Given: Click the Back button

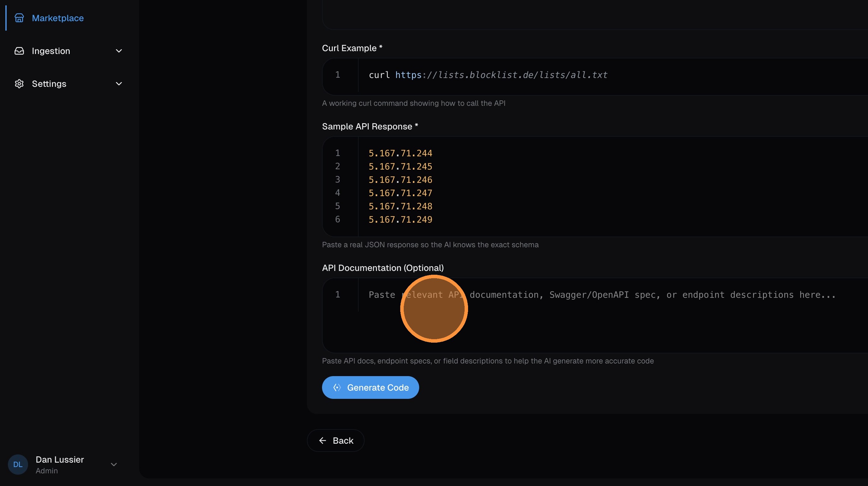Looking at the screenshot, I should click(x=336, y=440).
